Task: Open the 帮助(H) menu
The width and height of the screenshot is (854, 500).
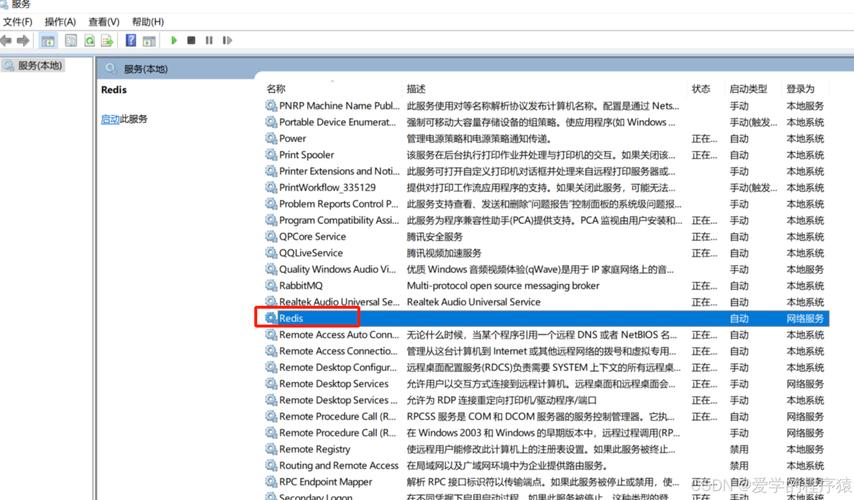Action: point(148,22)
